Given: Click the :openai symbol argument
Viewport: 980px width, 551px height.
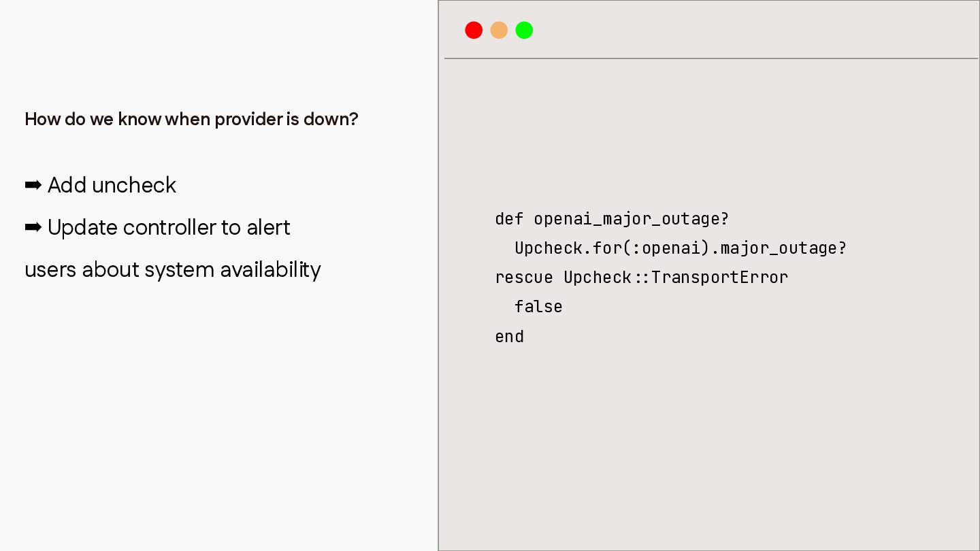Looking at the screenshot, I should click(666, 248).
